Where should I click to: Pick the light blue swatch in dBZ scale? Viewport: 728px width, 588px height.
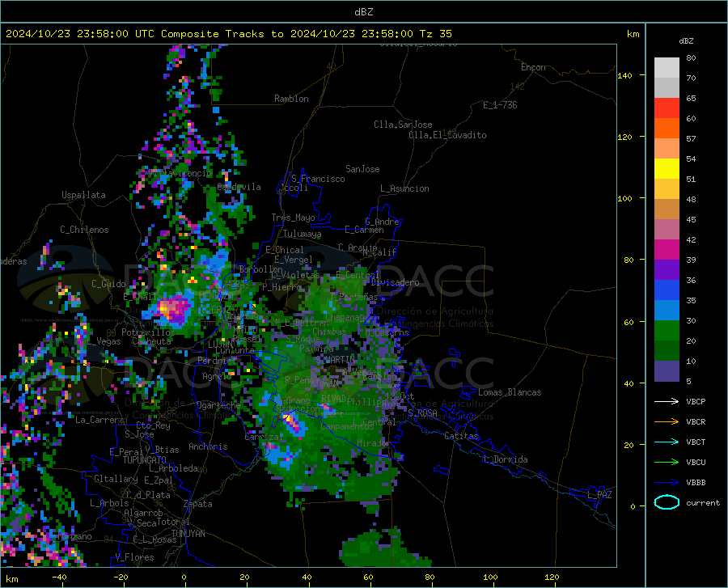point(667,311)
